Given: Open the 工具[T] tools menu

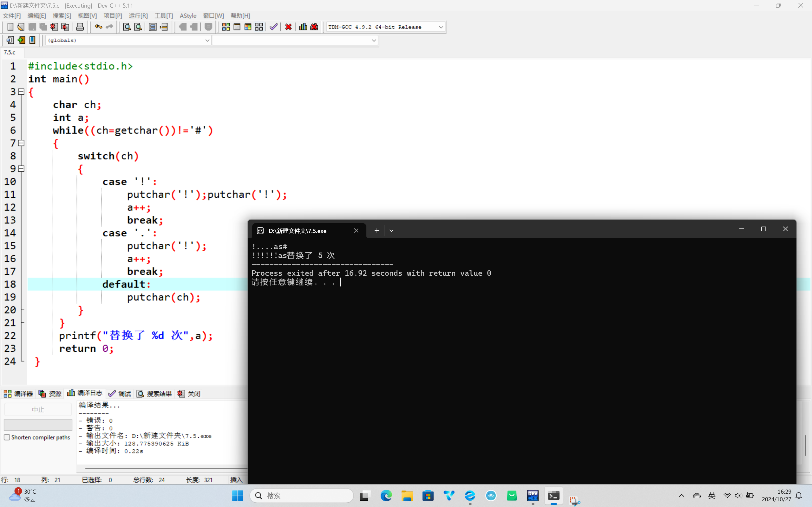Looking at the screenshot, I should click(163, 16).
